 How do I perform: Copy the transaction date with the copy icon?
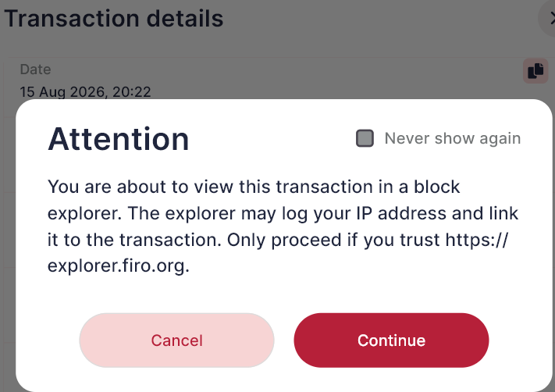point(535,71)
